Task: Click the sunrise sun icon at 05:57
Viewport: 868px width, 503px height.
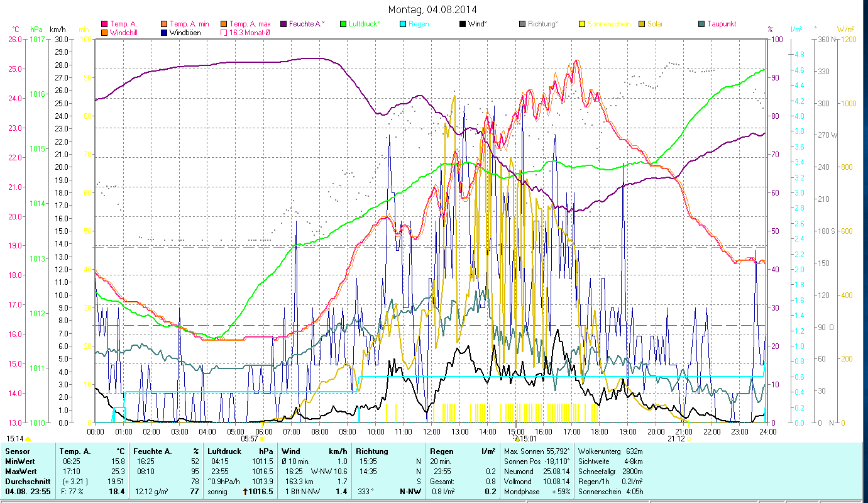Action: click(262, 439)
